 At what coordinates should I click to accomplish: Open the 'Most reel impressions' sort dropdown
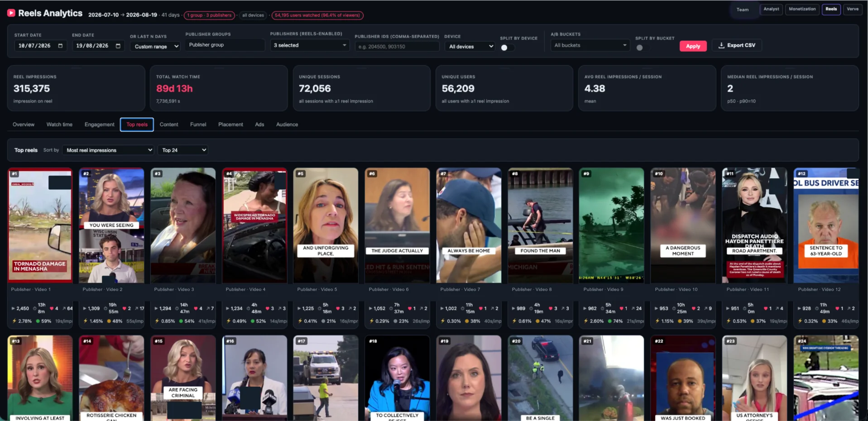pyautogui.click(x=109, y=150)
